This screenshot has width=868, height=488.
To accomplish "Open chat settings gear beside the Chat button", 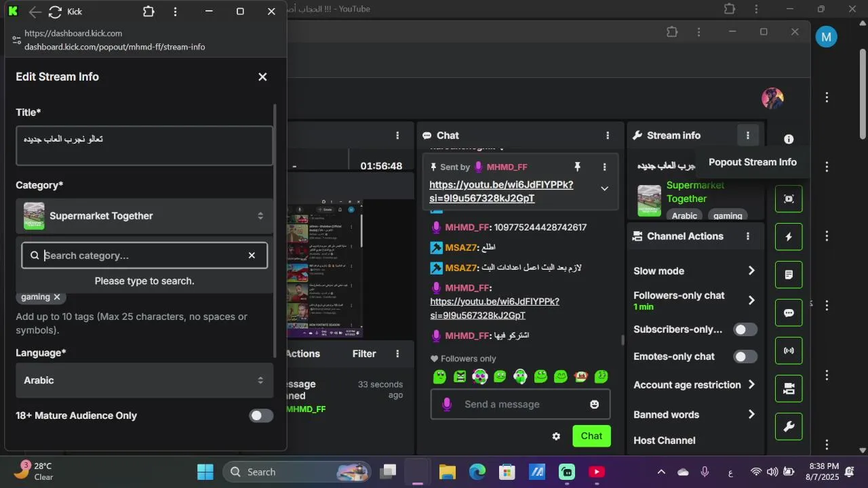I will coord(556,436).
